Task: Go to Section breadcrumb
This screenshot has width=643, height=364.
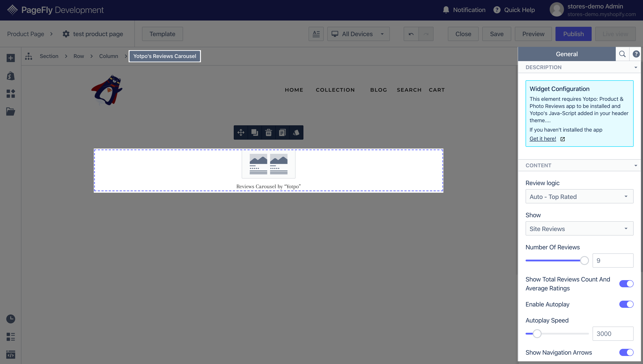Action: [49, 56]
